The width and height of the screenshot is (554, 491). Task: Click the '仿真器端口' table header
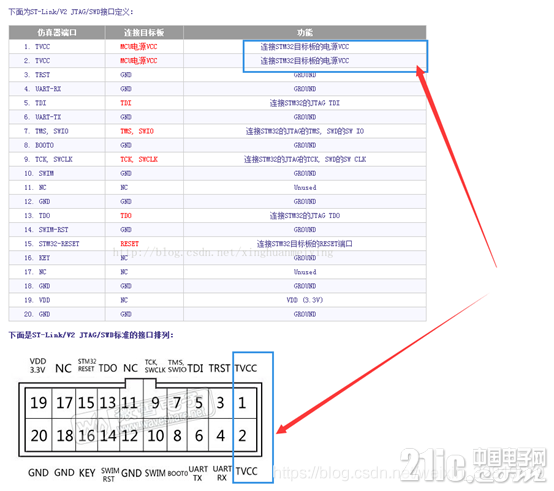57,32
